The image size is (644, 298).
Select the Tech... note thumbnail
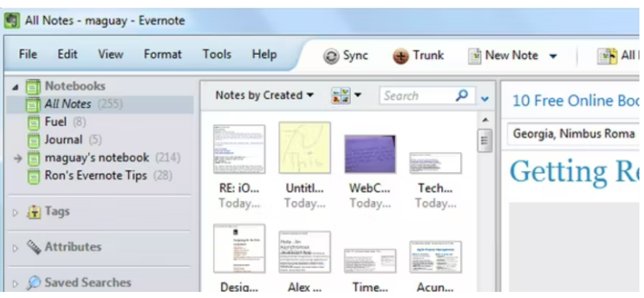435,163
